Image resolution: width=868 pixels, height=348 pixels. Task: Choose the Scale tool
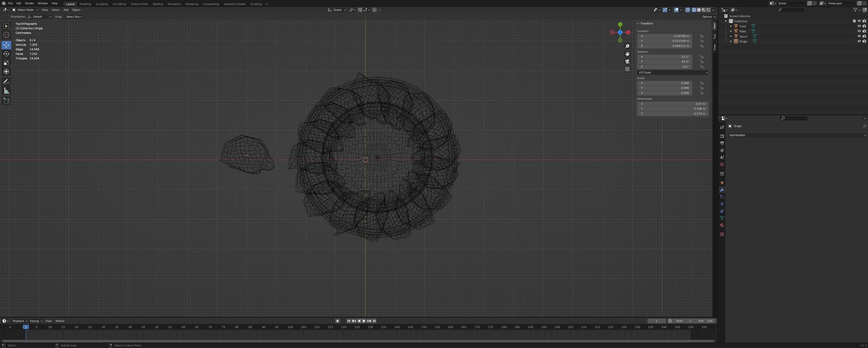[6, 63]
